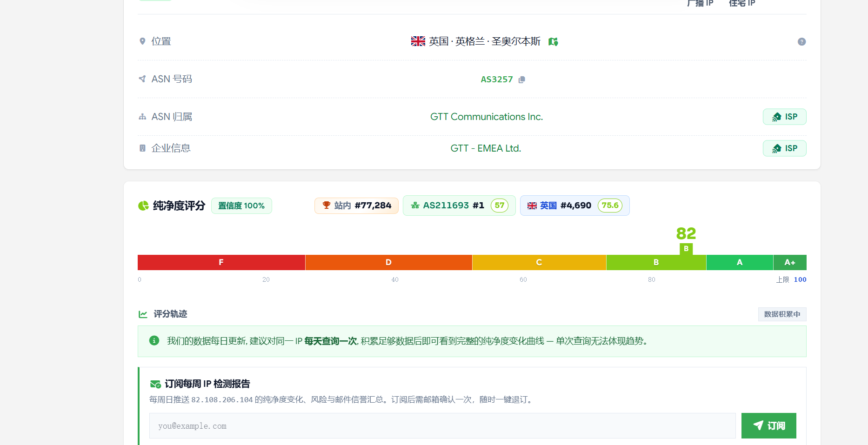Copy AS3257 using the copy icon

pos(522,80)
